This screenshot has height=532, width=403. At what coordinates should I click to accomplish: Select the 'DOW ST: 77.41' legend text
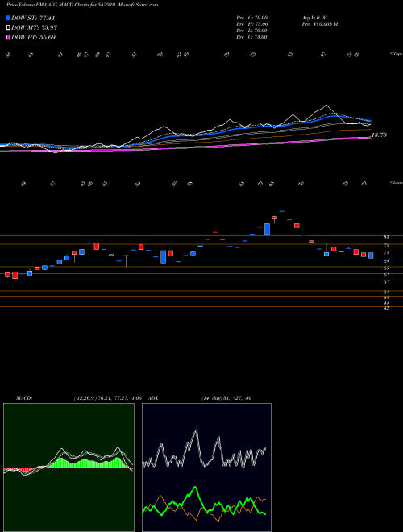click(33, 18)
